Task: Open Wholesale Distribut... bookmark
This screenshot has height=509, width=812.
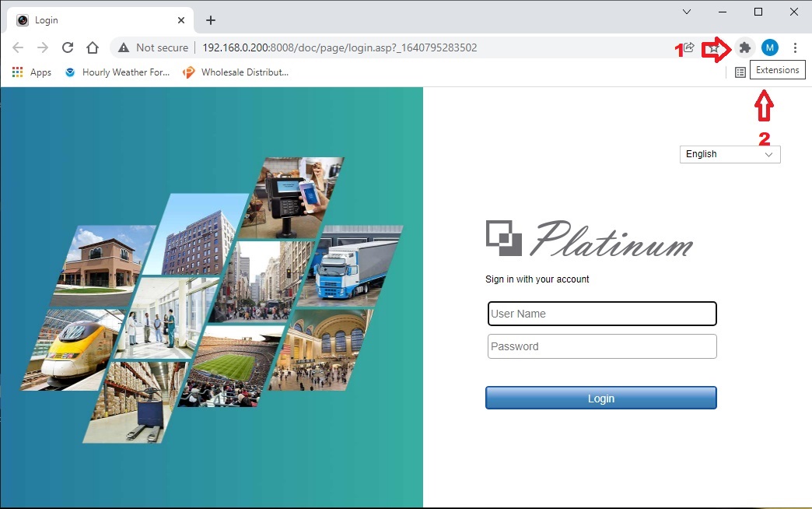Action: [235, 72]
